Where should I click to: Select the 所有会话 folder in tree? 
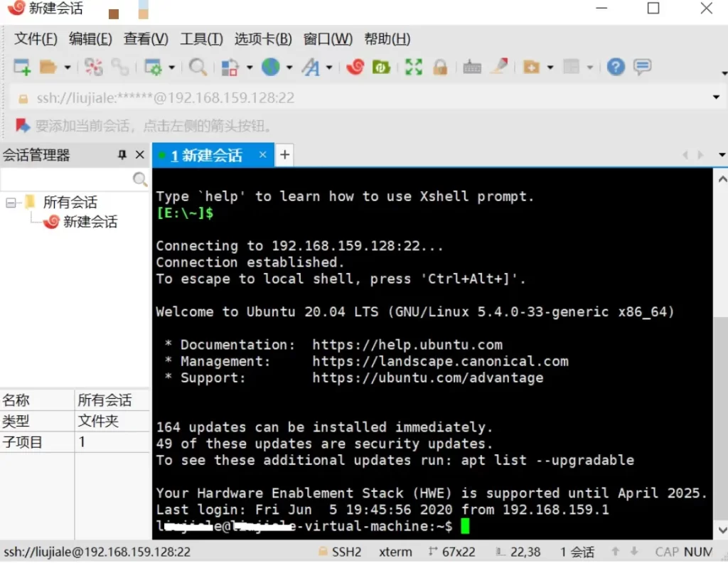tap(70, 203)
